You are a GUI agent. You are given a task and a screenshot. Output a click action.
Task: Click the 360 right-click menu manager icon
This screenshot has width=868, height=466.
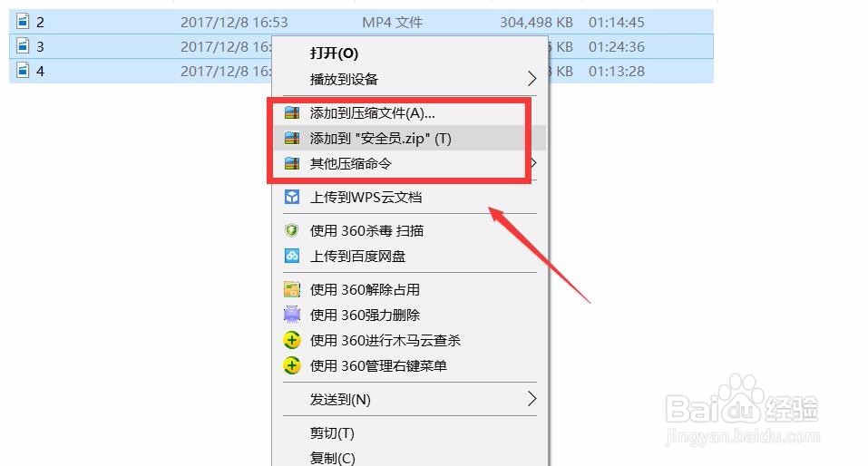[x=292, y=365]
